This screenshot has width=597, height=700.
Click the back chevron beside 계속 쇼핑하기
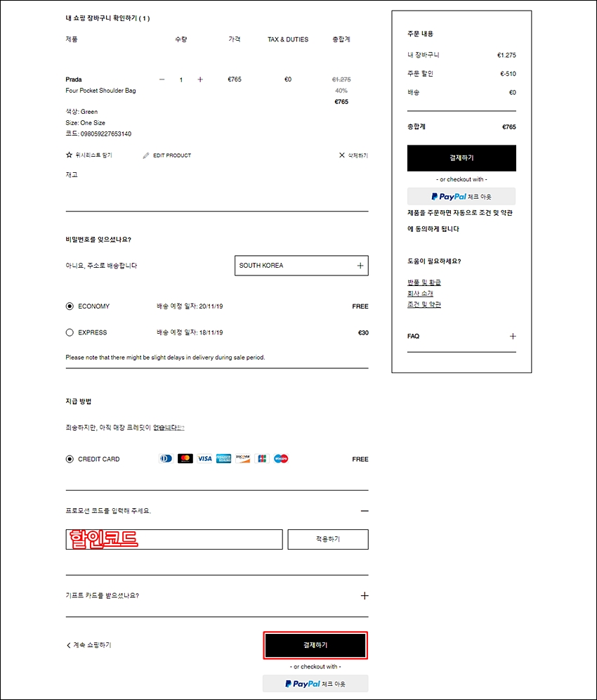68,645
